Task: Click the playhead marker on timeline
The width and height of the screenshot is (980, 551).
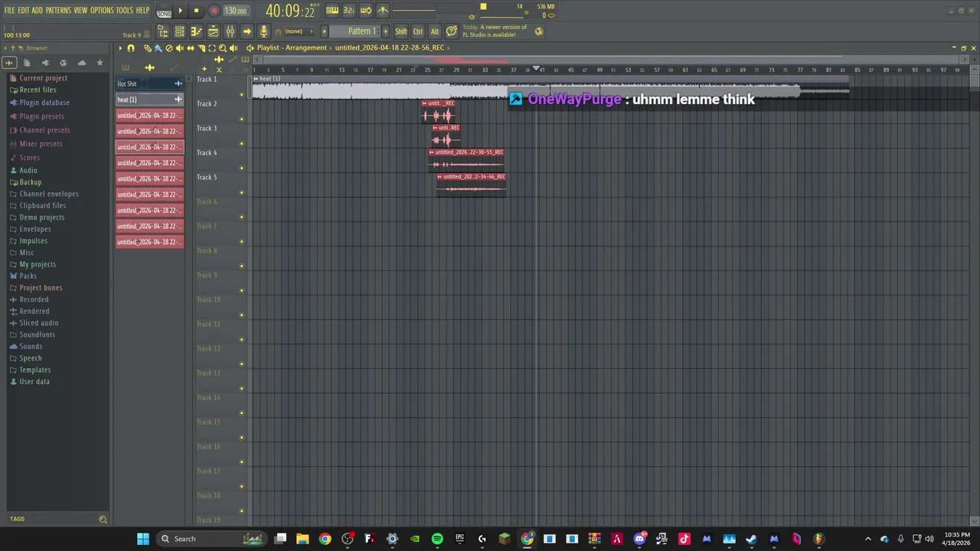Action: (537, 70)
